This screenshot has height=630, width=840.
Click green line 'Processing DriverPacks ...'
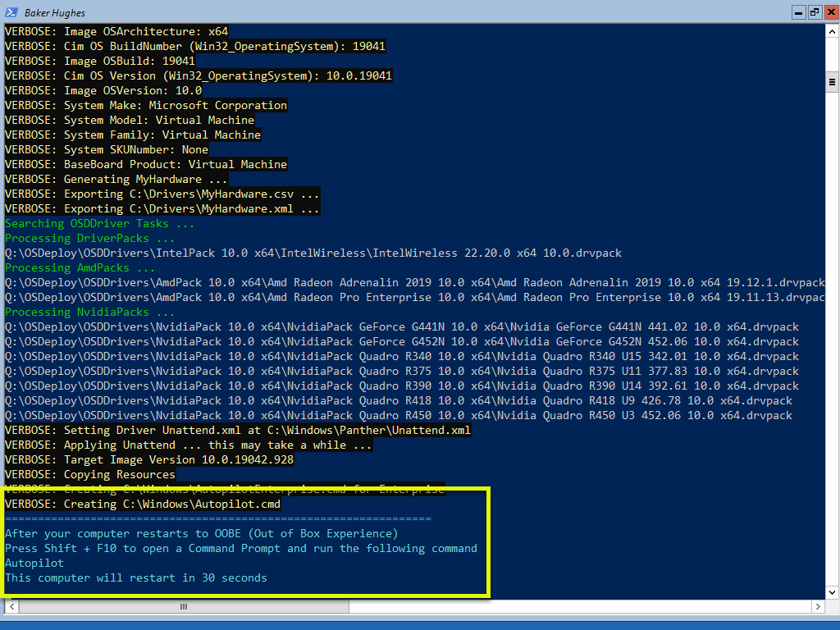[89, 239]
